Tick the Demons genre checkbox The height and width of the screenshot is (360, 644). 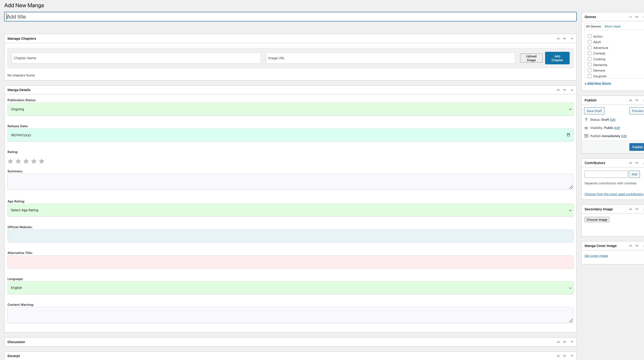[590, 70]
